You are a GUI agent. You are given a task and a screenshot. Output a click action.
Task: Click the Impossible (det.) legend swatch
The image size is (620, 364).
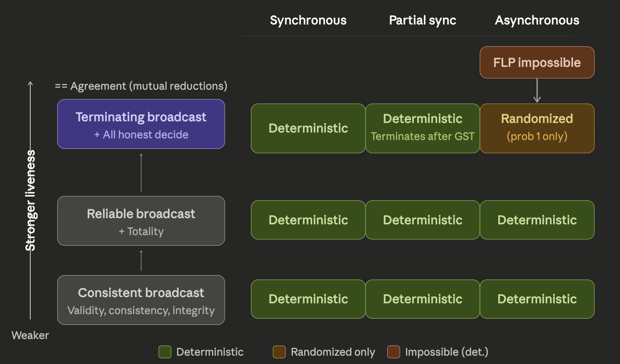pyautogui.click(x=394, y=352)
